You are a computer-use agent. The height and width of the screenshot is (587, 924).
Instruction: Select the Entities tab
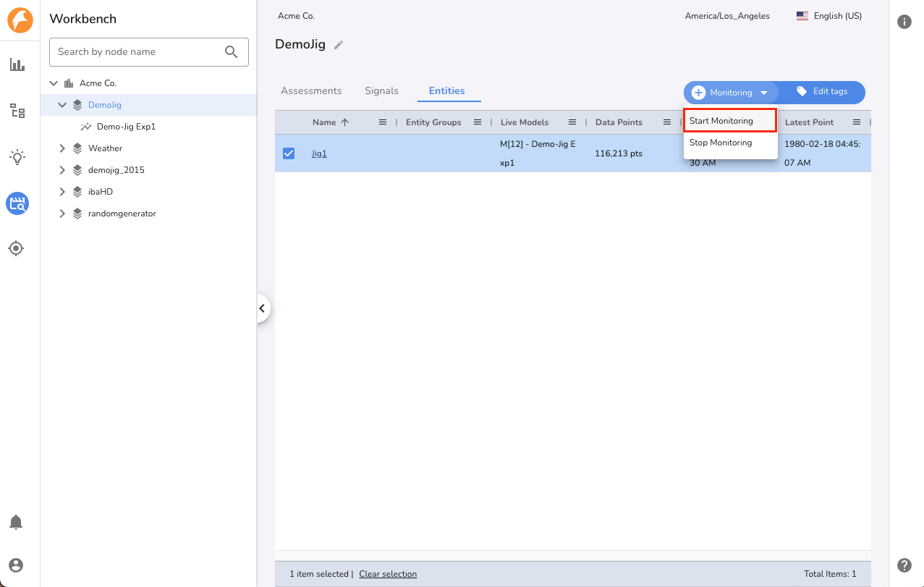tap(447, 91)
